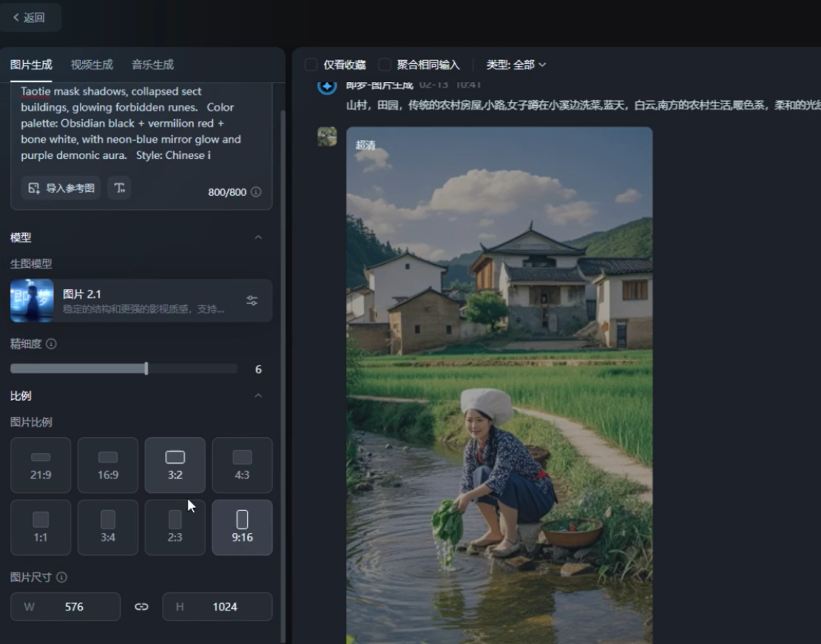This screenshot has width=821, height=644.
Task: Click the 图片 2.1 model thumbnail
Action: 32,300
